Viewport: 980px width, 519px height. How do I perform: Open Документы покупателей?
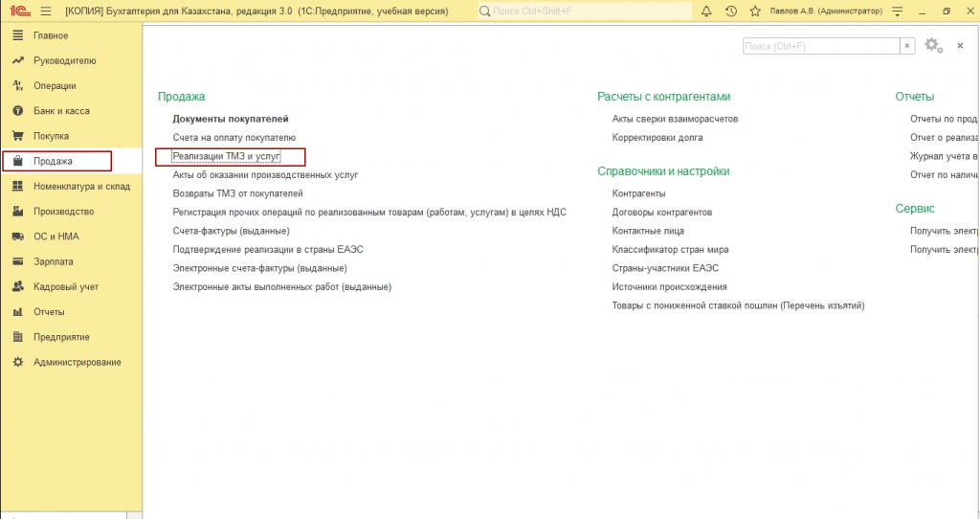pos(231,119)
